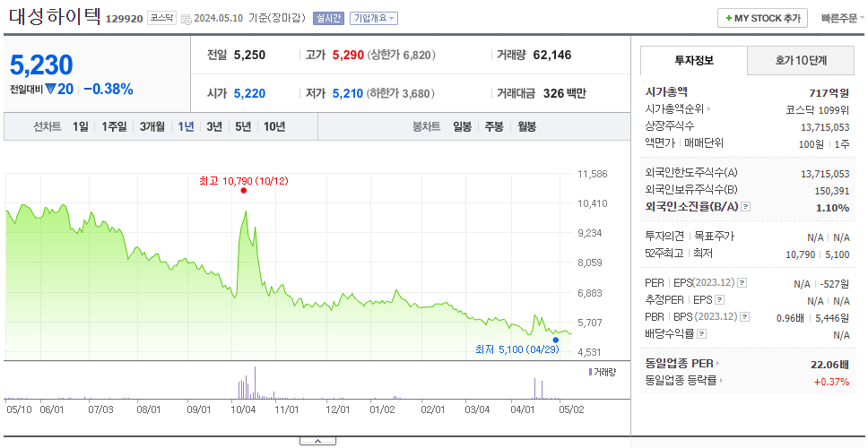The width and height of the screenshot is (868, 448).
Task: Click 시가총액 value 717억원
Action: coord(829,93)
